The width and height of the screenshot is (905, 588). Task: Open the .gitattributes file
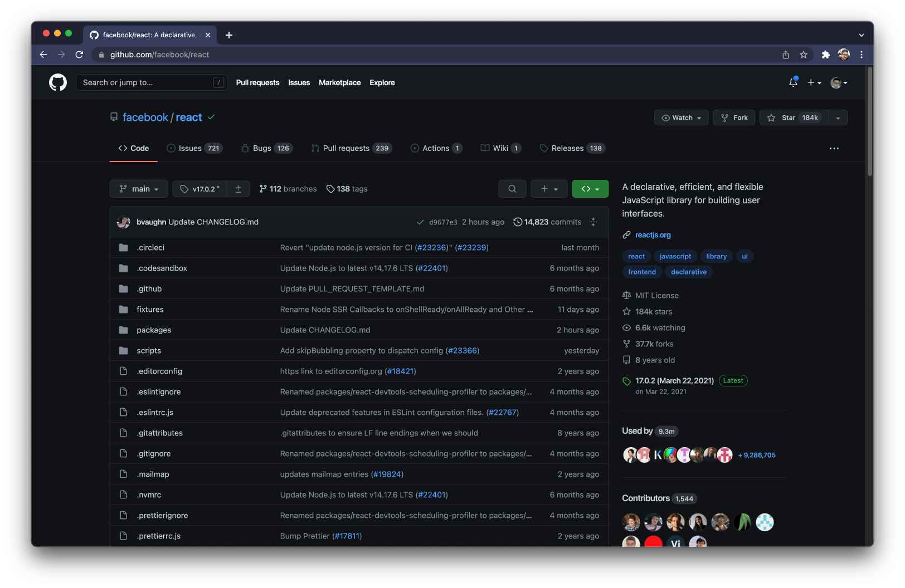click(160, 433)
